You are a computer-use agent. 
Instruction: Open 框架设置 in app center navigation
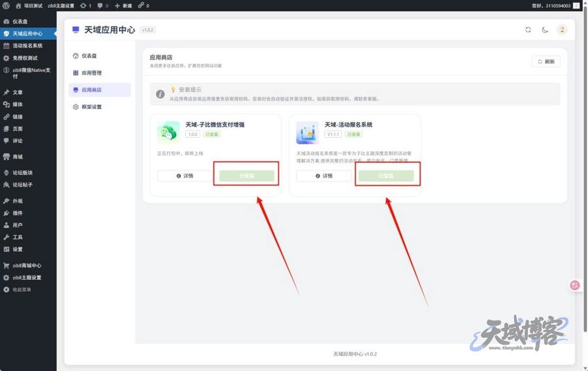tap(100, 107)
